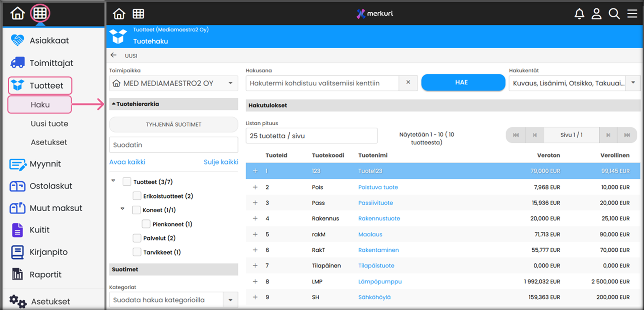
Task: Jump to last page pagination button
Action: [x=627, y=135]
